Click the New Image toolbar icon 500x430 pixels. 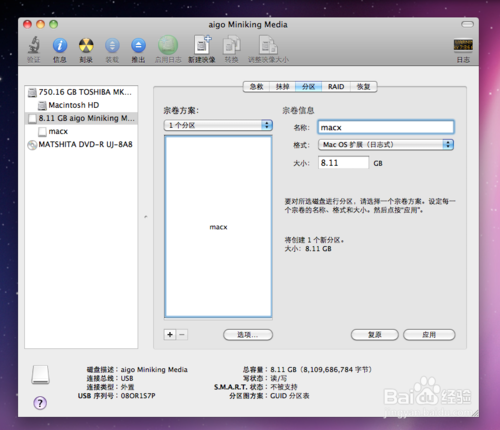(x=202, y=45)
